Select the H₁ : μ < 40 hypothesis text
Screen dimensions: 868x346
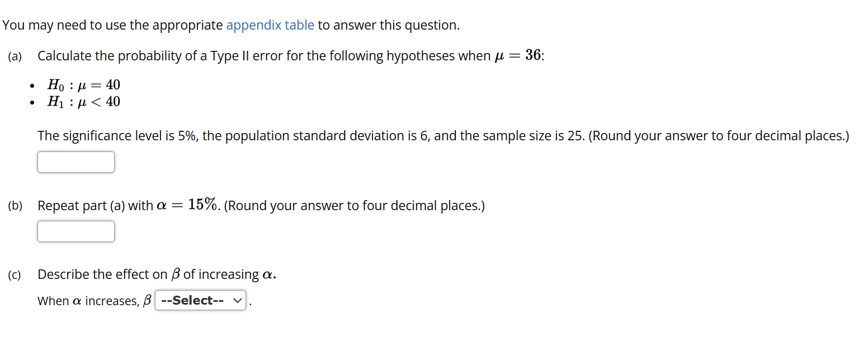(84, 102)
